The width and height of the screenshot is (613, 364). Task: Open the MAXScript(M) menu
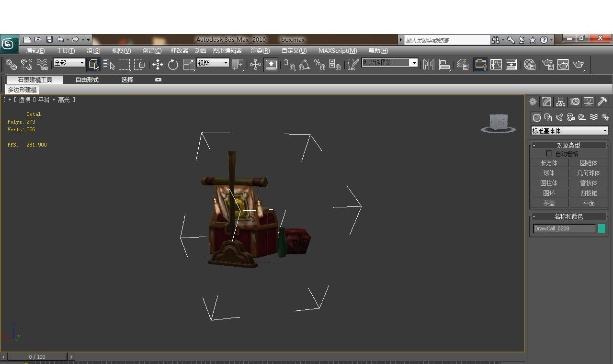point(338,50)
